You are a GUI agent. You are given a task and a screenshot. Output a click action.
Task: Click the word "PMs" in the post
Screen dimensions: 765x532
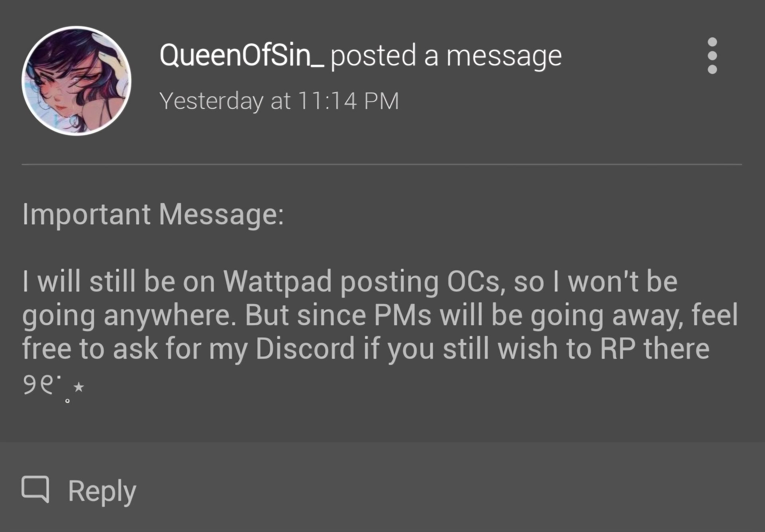(402, 315)
